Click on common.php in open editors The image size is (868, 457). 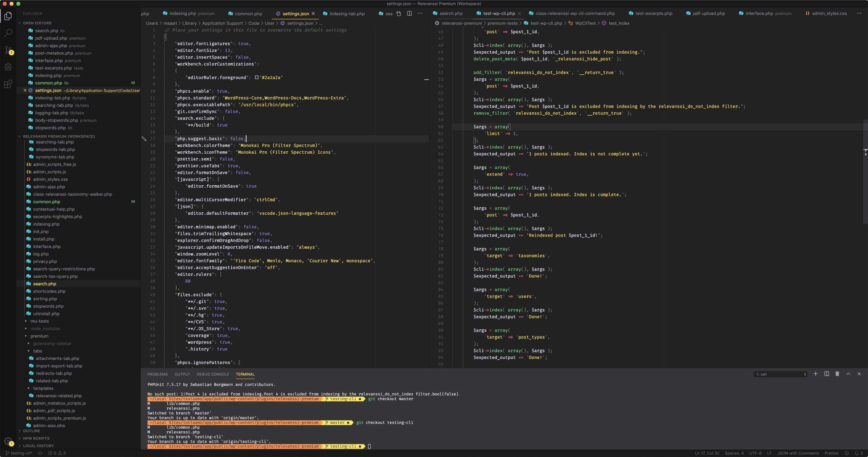(49, 83)
